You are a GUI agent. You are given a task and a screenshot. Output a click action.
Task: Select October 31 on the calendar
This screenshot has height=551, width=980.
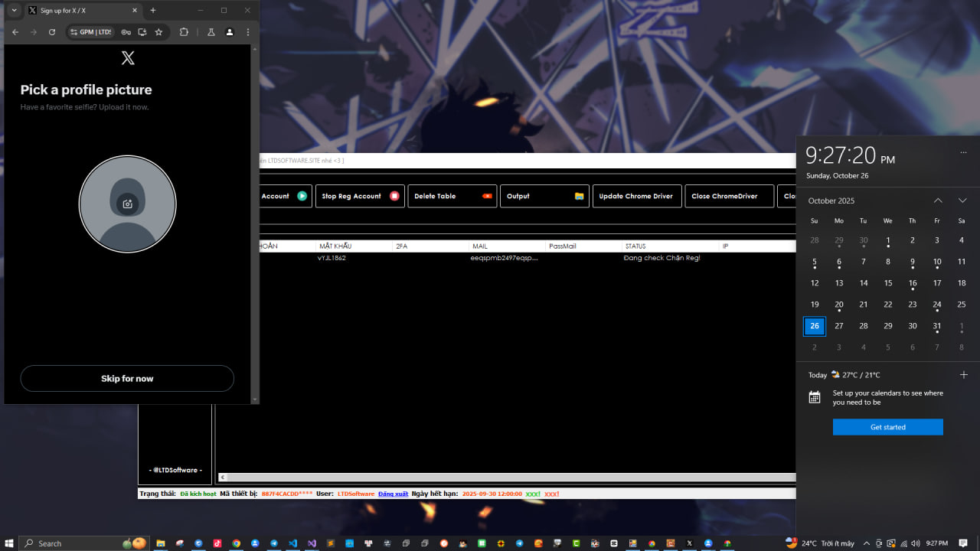(936, 326)
